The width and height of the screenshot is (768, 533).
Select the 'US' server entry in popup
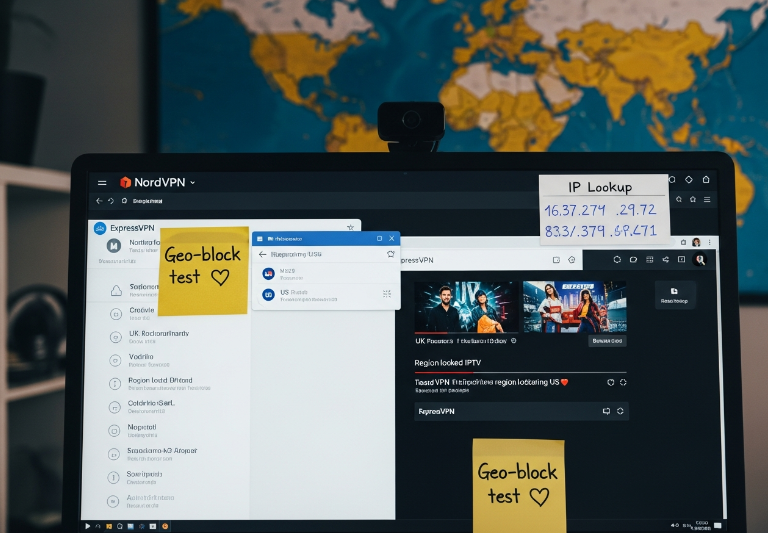[x=326, y=295]
